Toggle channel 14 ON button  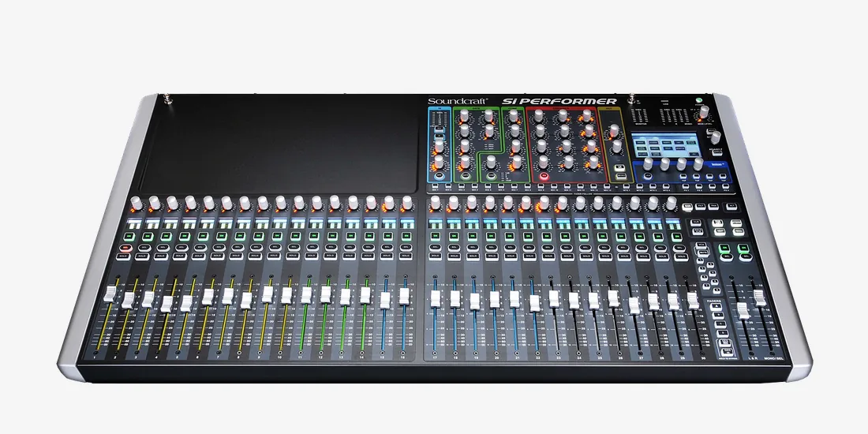(370, 237)
